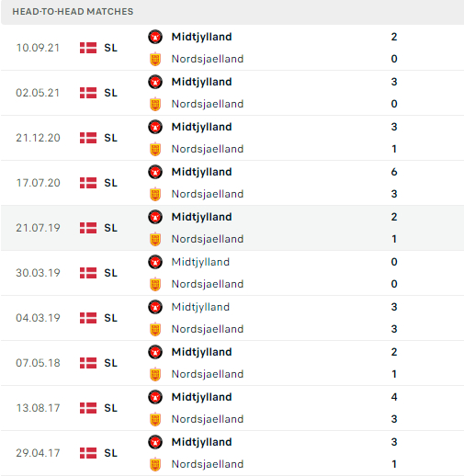
Task: Select the SL league label for 29.04.17
Action: 110,453
